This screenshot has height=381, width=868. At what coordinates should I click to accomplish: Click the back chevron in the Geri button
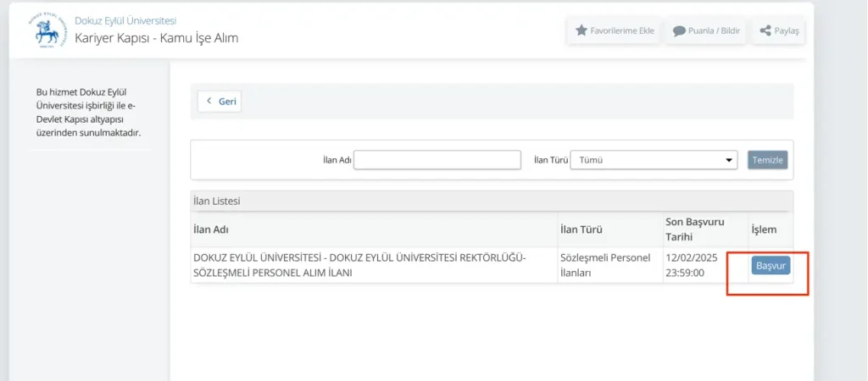click(x=209, y=101)
